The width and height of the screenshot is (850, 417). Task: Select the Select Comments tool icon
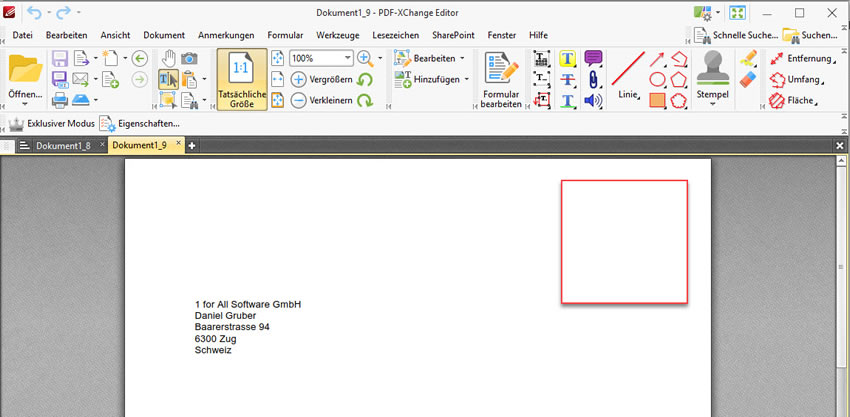coord(169,100)
